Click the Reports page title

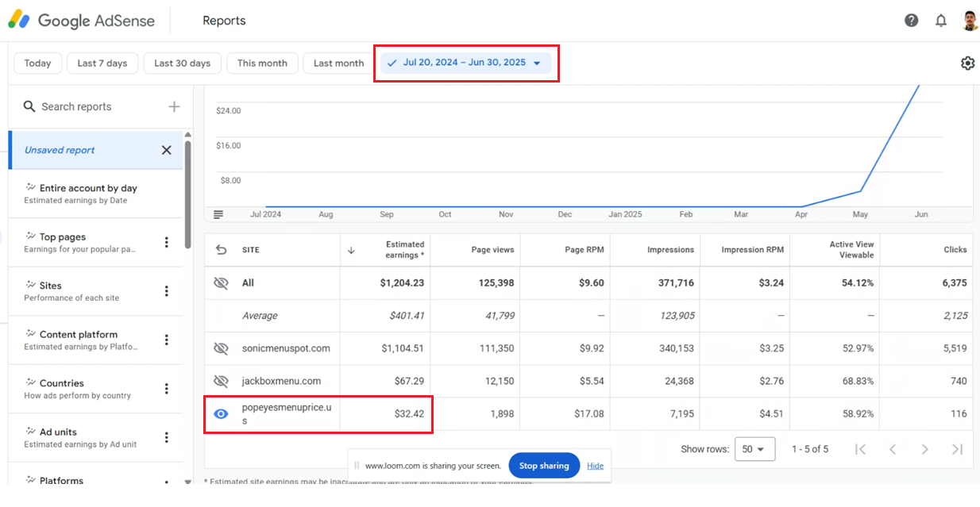(x=224, y=21)
